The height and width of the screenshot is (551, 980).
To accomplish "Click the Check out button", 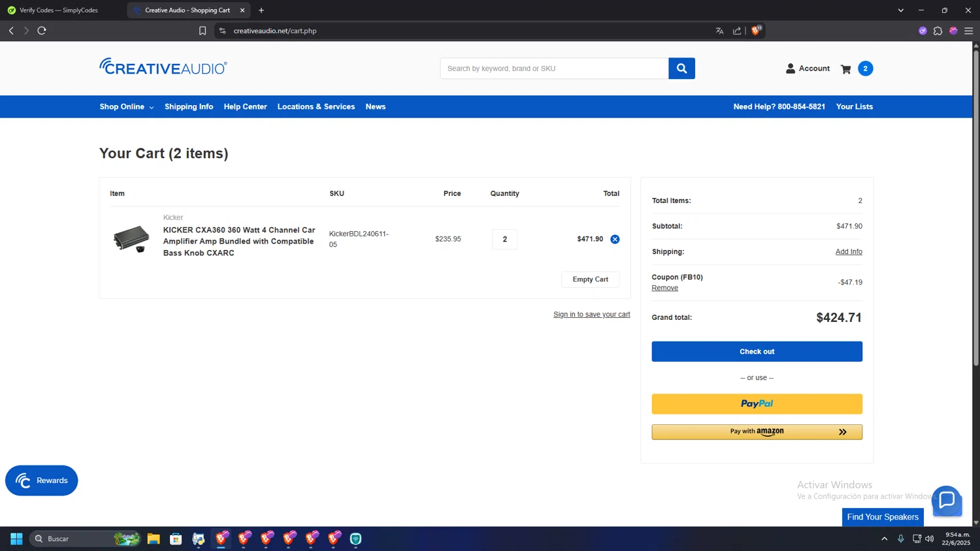I will click(757, 351).
